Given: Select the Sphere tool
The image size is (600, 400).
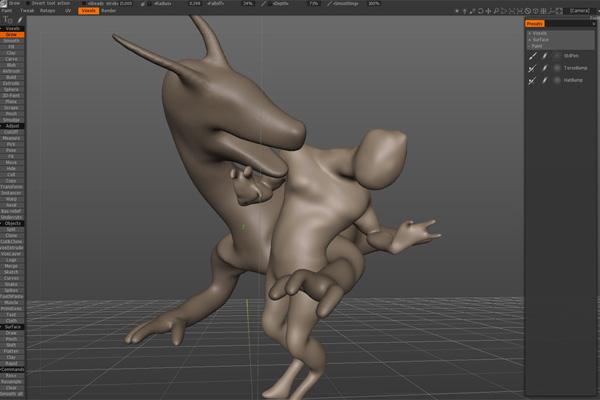Looking at the screenshot, I should (x=11, y=90).
